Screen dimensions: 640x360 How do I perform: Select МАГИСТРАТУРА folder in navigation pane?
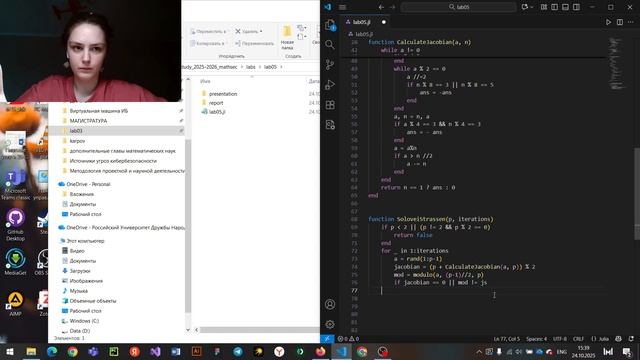[x=88, y=121]
